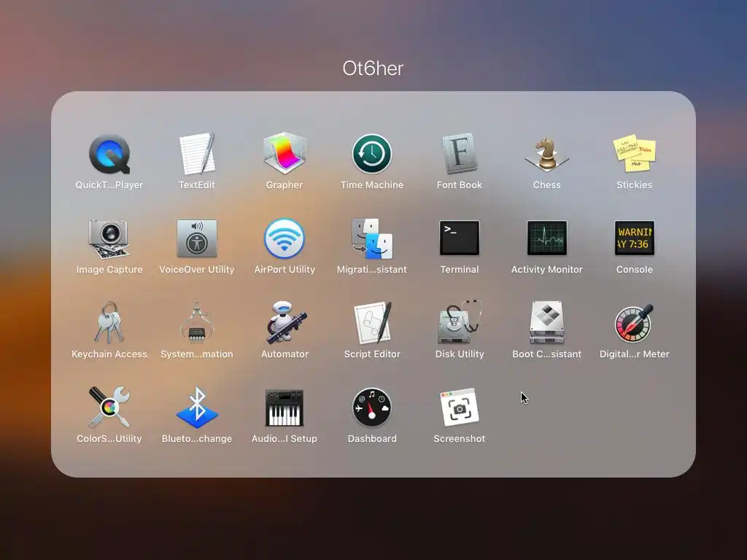
Task: Open the Dashboard app icon
Action: pyautogui.click(x=372, y=407)
